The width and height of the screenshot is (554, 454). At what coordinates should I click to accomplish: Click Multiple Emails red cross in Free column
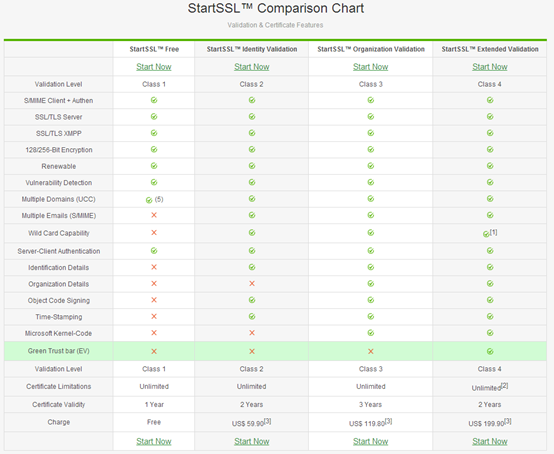tap(154, 215)
